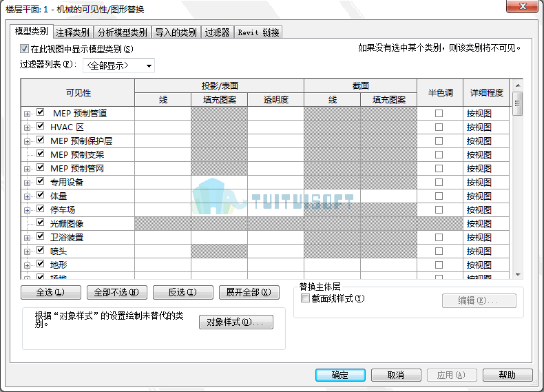
Task: Expand the MEP 预制保护层 category
Action: pyautogui.click(x=27, y=141)
